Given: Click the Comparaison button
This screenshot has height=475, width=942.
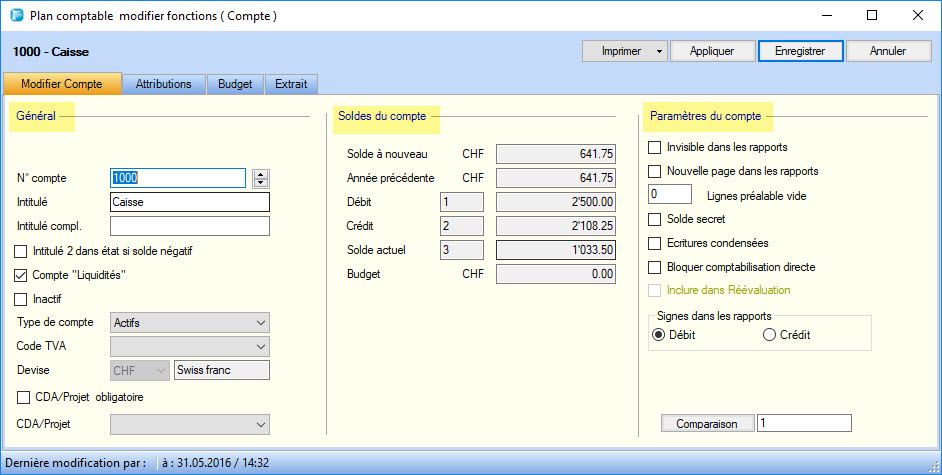Looking at the screenshot, I should coord(707,424).
